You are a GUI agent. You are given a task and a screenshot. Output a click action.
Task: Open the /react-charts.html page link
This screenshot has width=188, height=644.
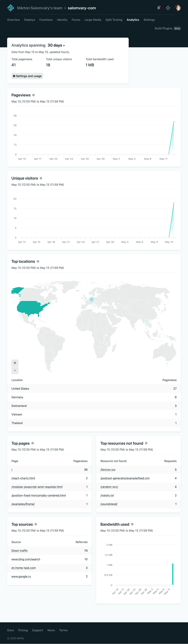(x=23, y=478)
